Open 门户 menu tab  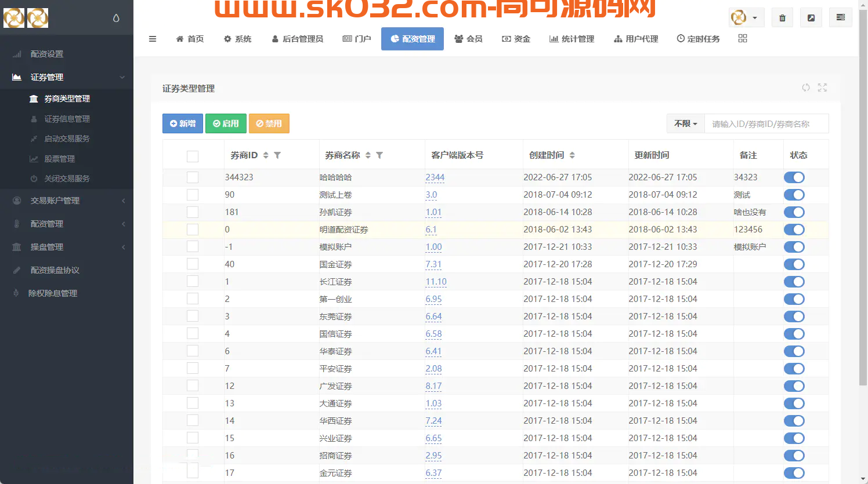(x=357, y=39)
